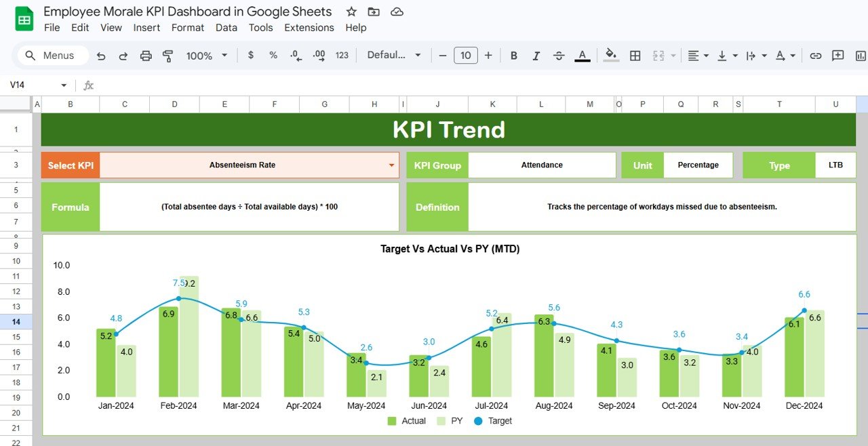Decrease decimal places using the .0 icon
The height and width of the screenshot is (446, 868).
click(294, 55)
